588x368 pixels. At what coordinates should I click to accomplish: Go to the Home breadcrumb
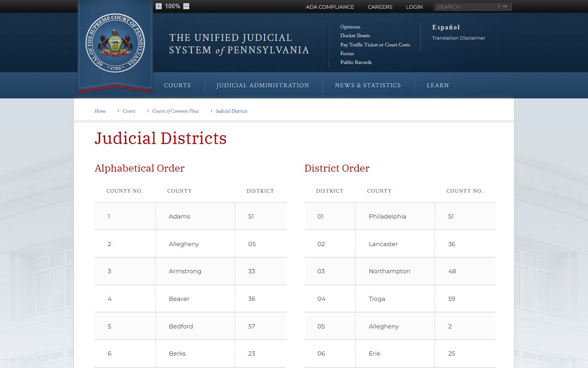[x=100, y=111]
